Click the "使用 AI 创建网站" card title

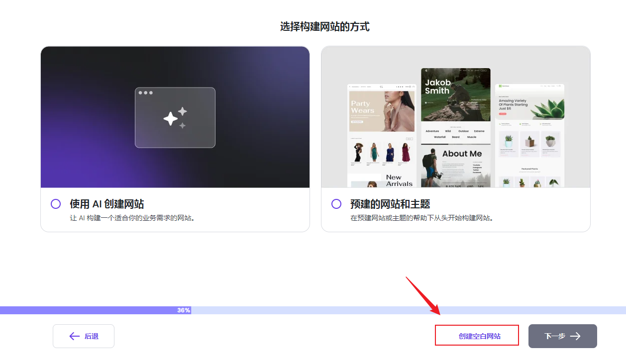[x=107, y=204]
